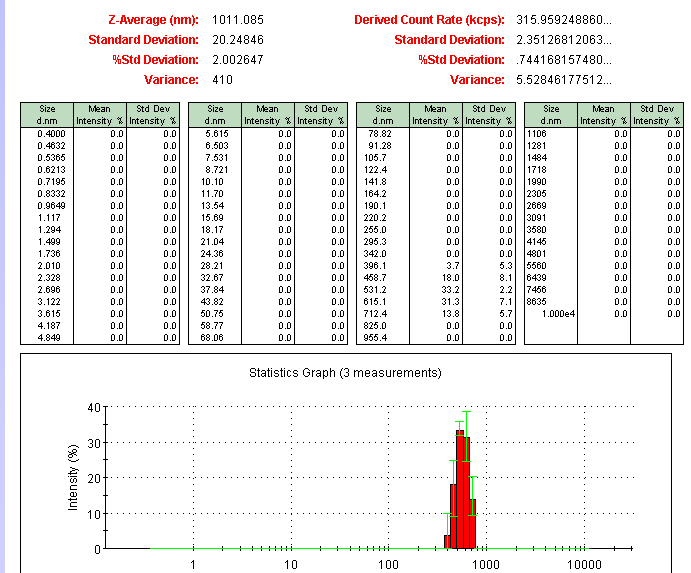Click the size cell 8635
The width and height of the screenshot is (691, 573).
click(536, 301)
